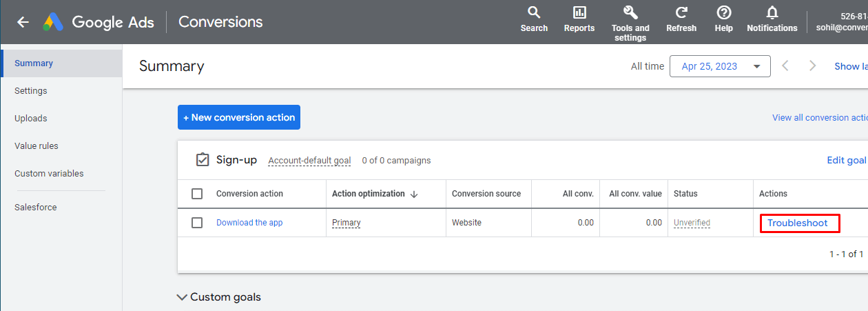Click View all conversion actions link
Screen dimensions: 868x311
pos(820,118)
